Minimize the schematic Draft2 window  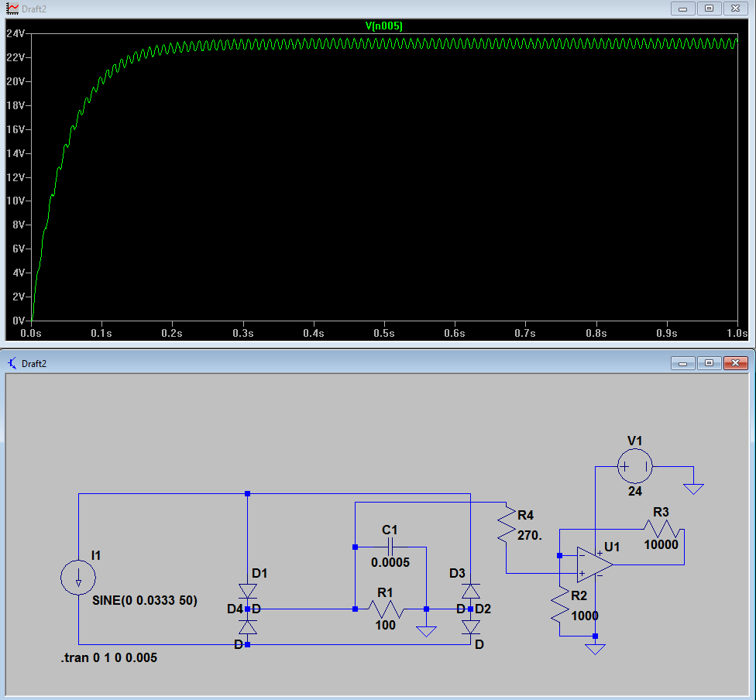point(682,363)
